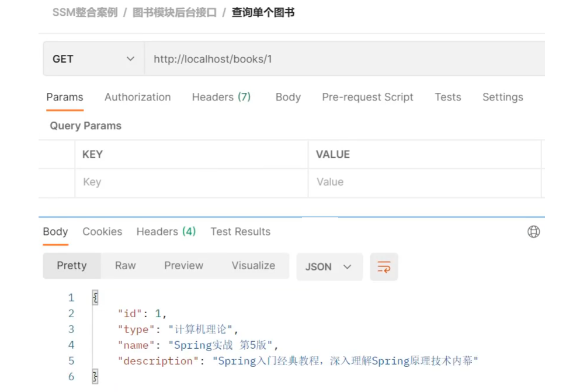Click the Value input cell in Query Params
This screenshot has height=392, width=573.
tap(425, 182)
